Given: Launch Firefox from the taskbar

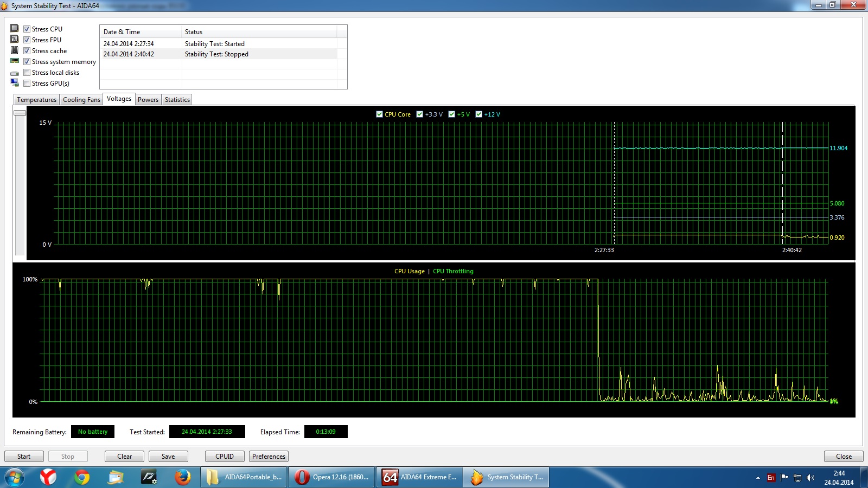Looking at the screenshot, I should click(x=183, y=477).
